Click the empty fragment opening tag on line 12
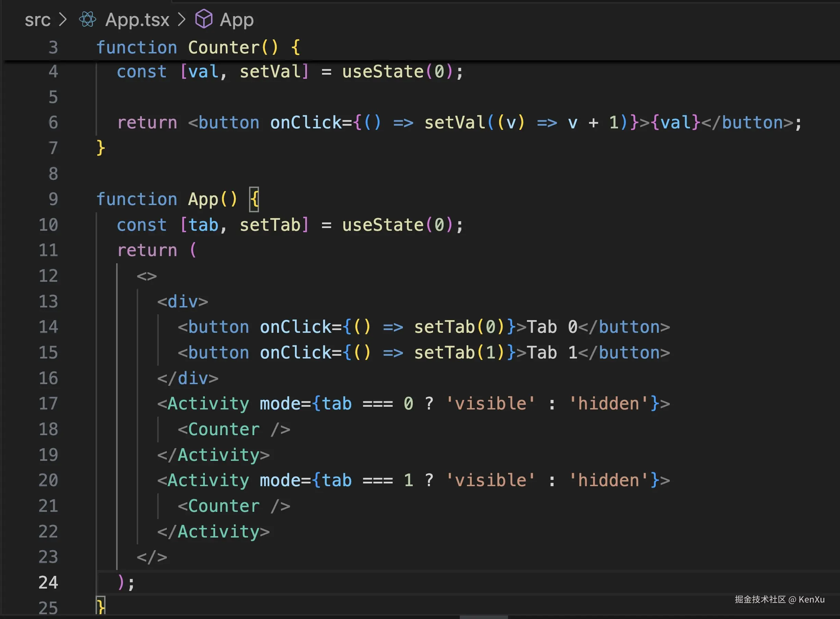The width and height of the screenshot is (840, 619). pos(147,276)
